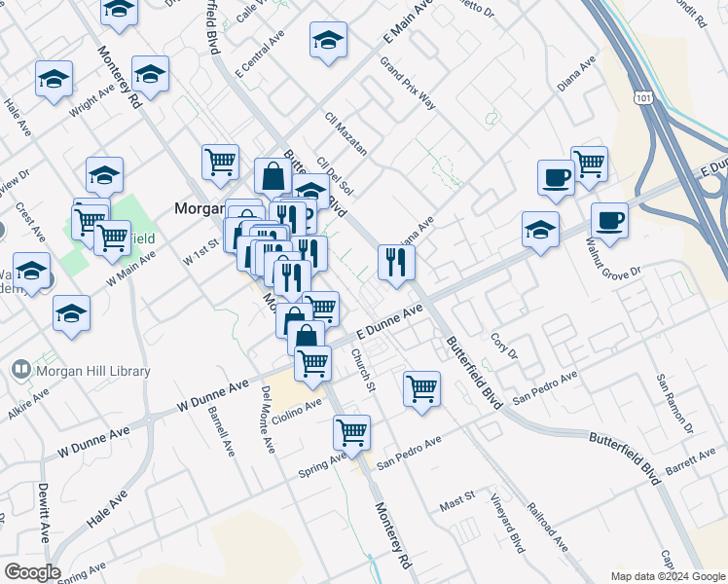Click the shopping bag marker just above W Dunne cart
Image resolution: width=728 pixels, height=584 pixels.
(306, 338)
